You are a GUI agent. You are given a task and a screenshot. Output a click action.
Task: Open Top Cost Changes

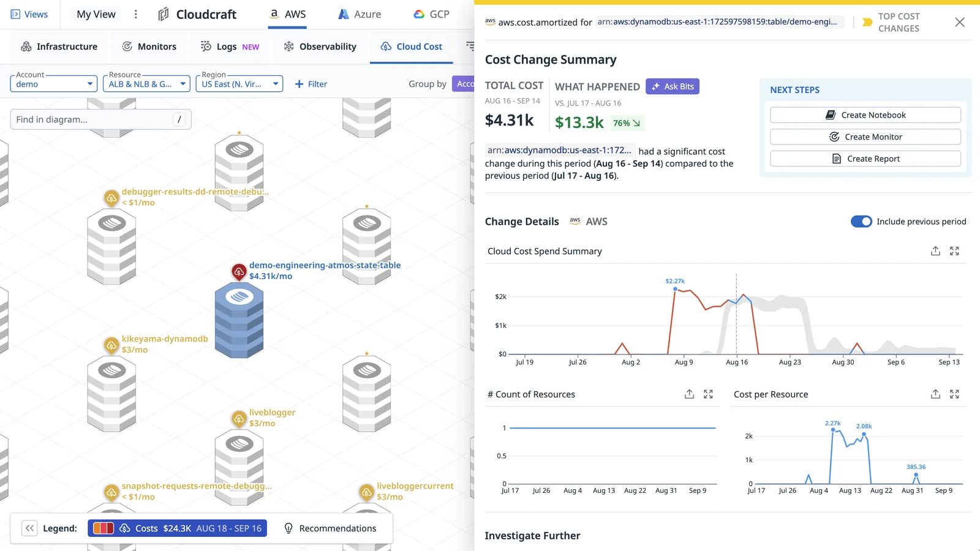point(891,22)
